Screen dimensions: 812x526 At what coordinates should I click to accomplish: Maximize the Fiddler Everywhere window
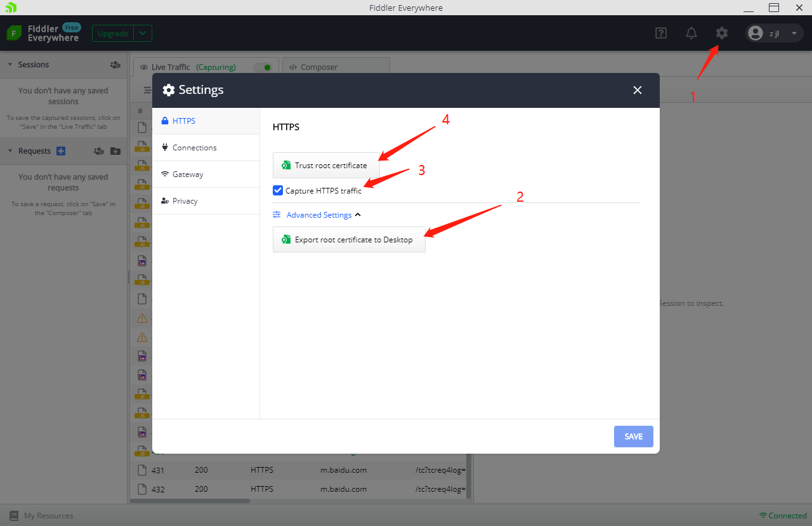click(x=774, y=8)
